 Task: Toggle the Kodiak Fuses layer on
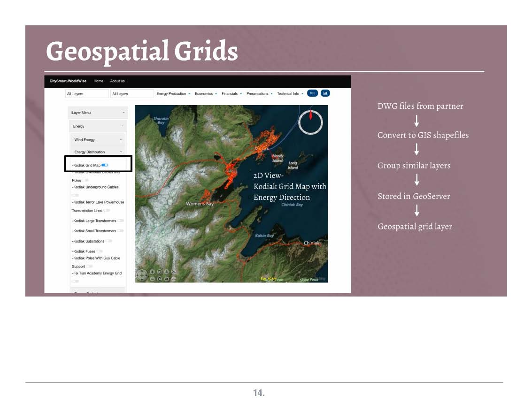[x=100, y=251]
